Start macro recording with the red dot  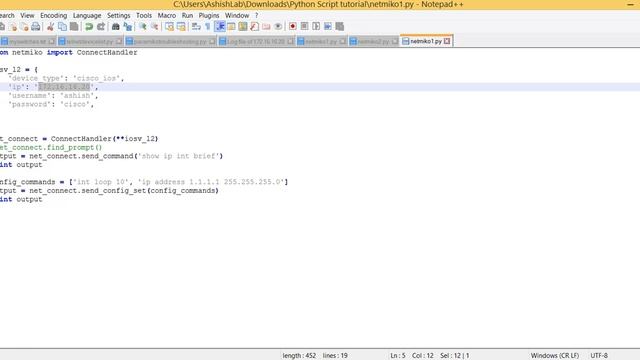293,27
